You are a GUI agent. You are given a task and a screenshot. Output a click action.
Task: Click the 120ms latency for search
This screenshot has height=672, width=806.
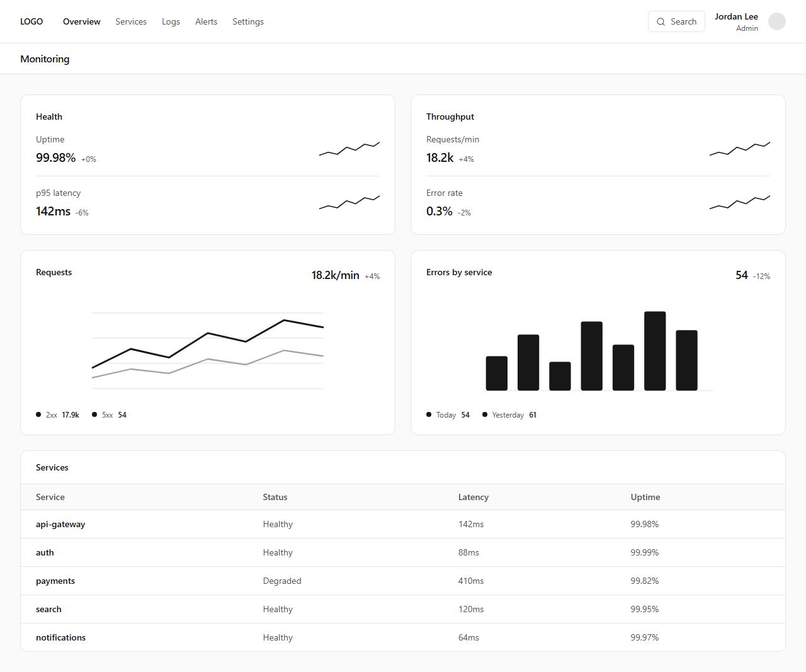pos(471,609)
